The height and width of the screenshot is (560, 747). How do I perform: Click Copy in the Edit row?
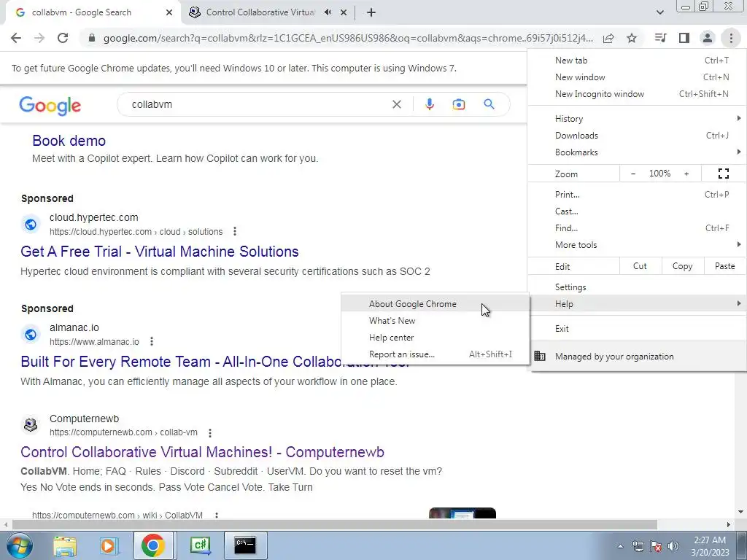coord(683,266)
